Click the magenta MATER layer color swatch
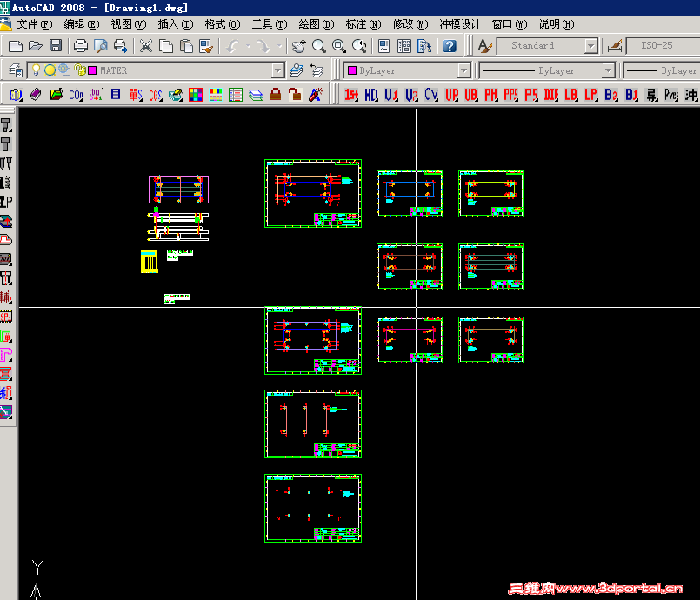 point(92,70)
